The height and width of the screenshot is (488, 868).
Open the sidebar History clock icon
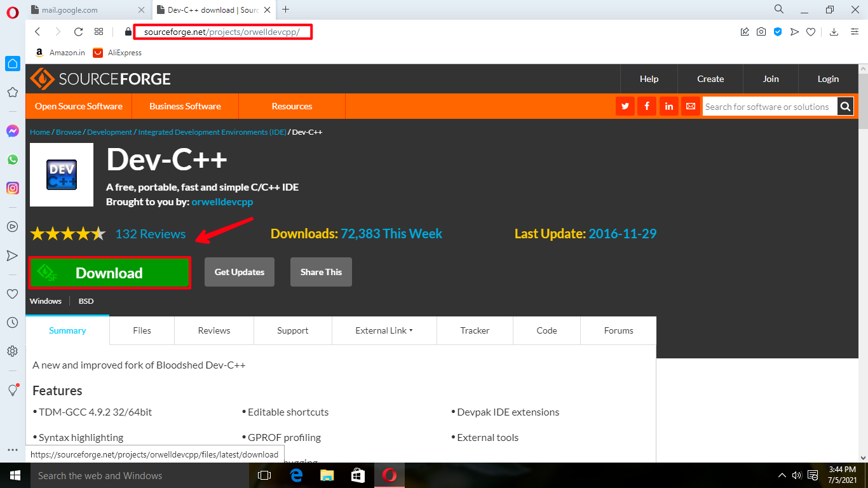click(x=13, y=323)
